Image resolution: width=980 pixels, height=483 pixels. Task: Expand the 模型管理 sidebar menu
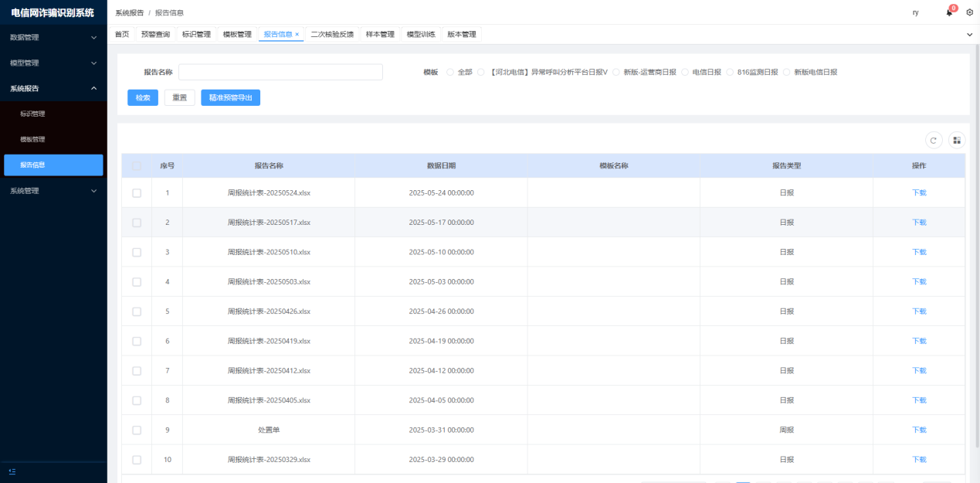[53, 63]
